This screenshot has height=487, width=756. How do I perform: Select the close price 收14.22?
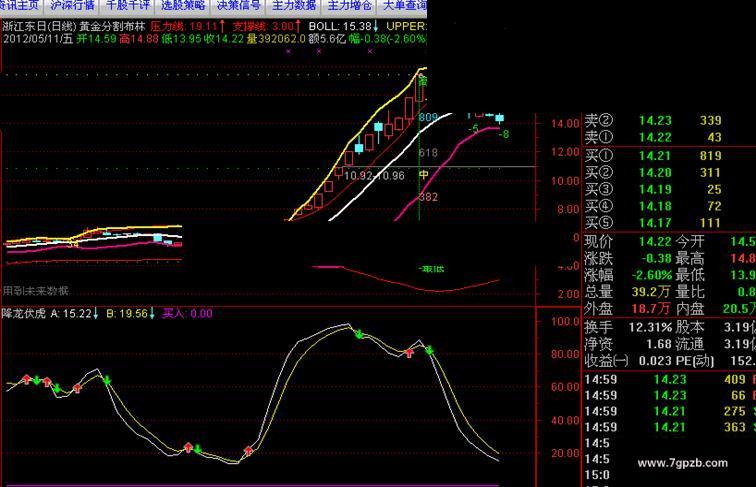[x=224, y=39]
